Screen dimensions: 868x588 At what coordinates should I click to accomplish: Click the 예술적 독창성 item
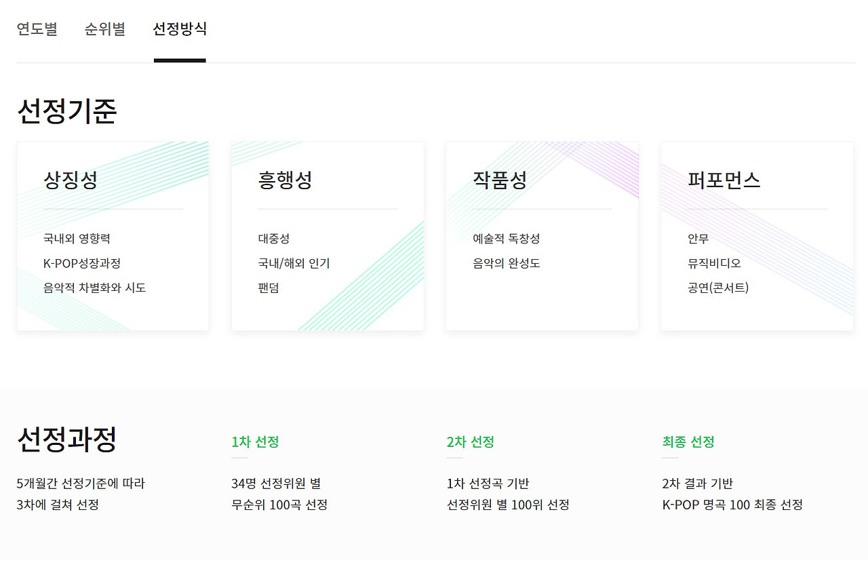coord(507,239)
